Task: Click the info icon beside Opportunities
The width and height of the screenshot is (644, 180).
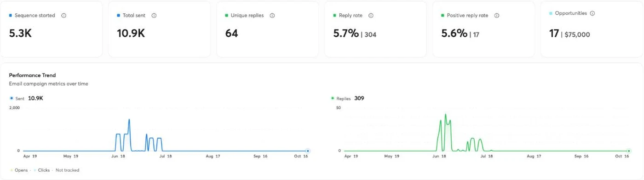Action: pos(592,13)
